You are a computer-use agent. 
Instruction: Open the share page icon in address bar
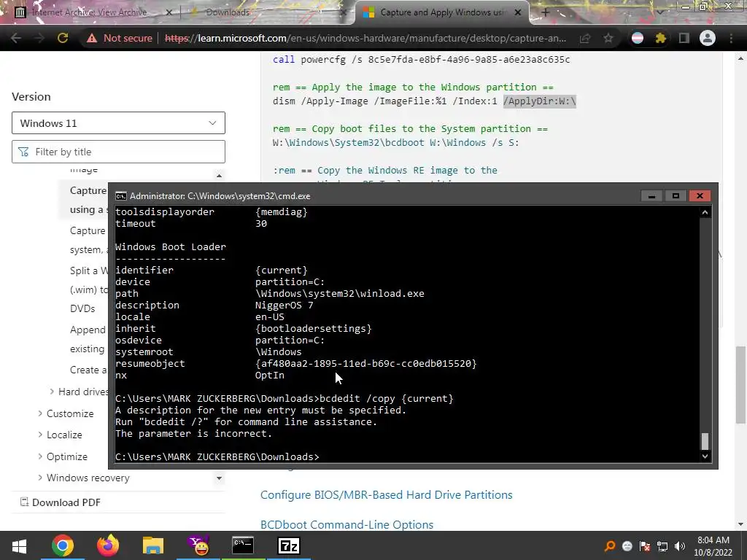585,38
